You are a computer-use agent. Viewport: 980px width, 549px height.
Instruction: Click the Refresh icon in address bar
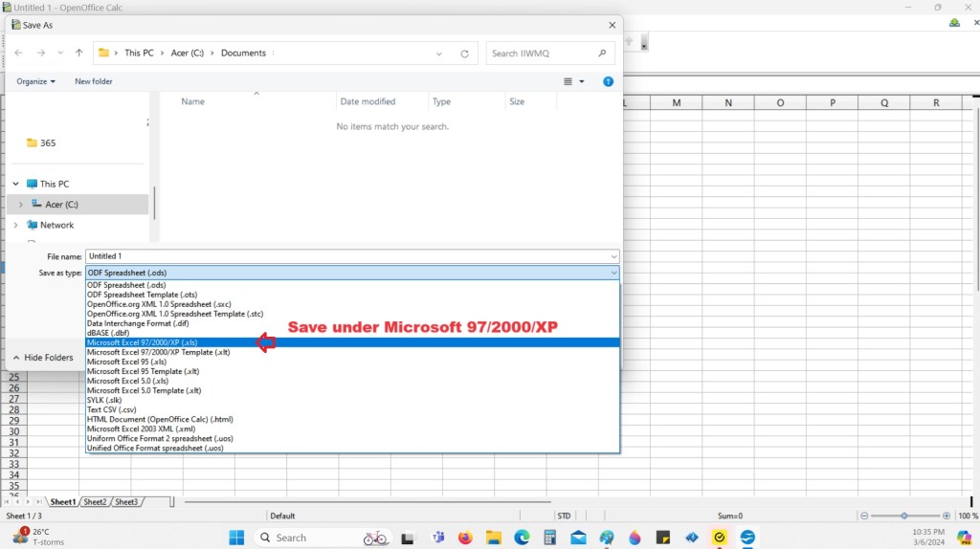(x=464, y=54)
